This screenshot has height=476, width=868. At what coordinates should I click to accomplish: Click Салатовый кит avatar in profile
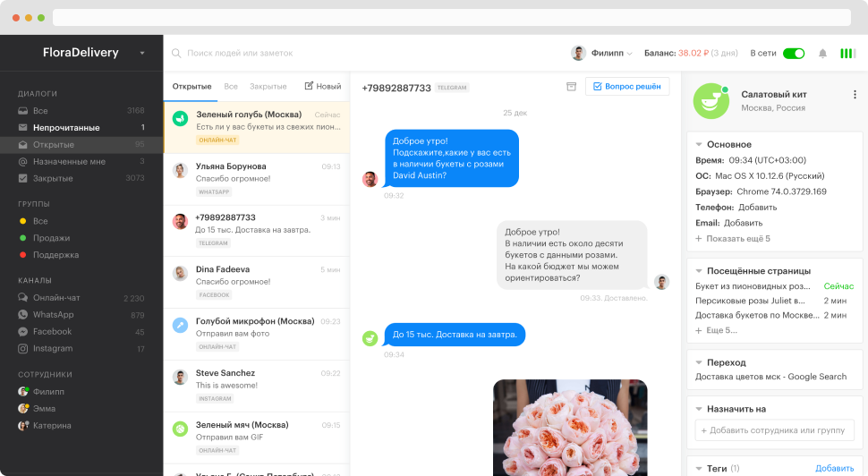[711, 101]
